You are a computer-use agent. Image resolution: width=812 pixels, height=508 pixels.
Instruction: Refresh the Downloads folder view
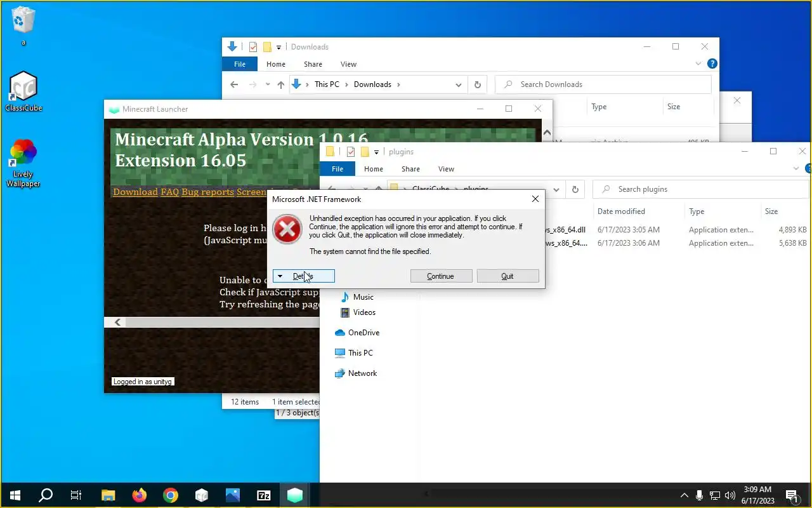pos(477,84)
